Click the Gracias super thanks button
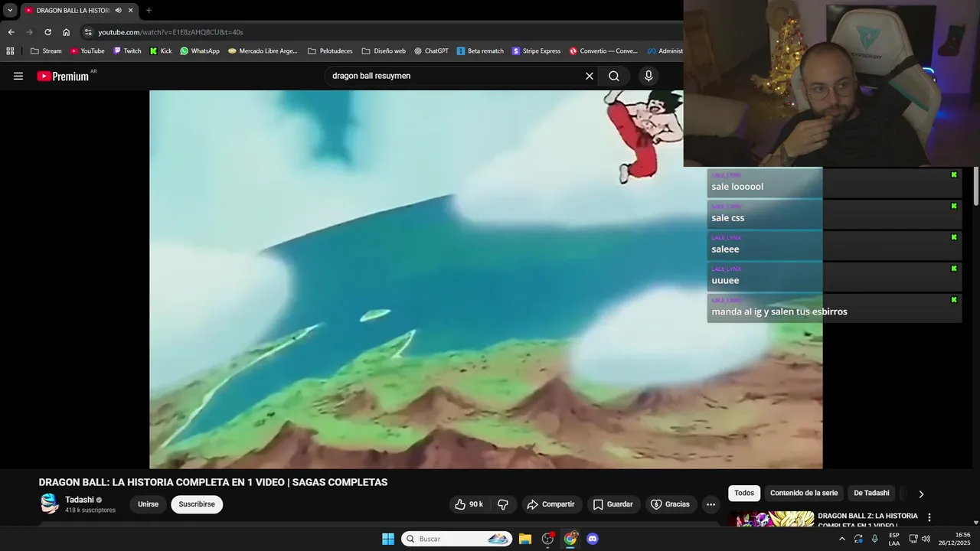Image resolution: width=980 pixels, height=551 pixels. [x=670, y=504]
